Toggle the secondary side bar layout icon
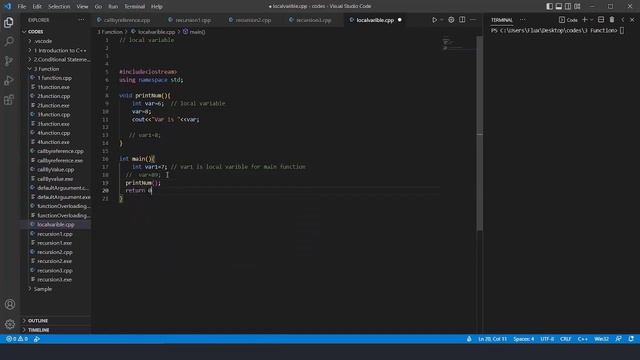Viewport: 640px width, 360px height. click(568, 6)
